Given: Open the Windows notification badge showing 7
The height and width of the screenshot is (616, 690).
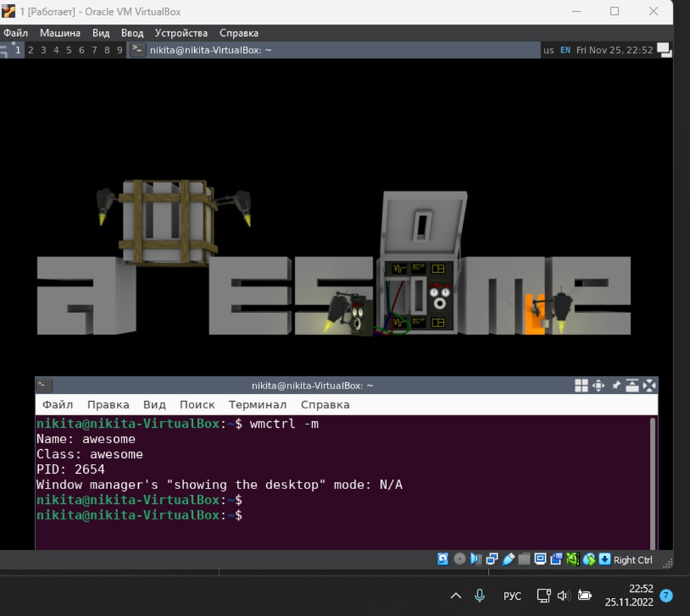Looking at the screenshot, I should pyautogui.click(x=666, y=596).
